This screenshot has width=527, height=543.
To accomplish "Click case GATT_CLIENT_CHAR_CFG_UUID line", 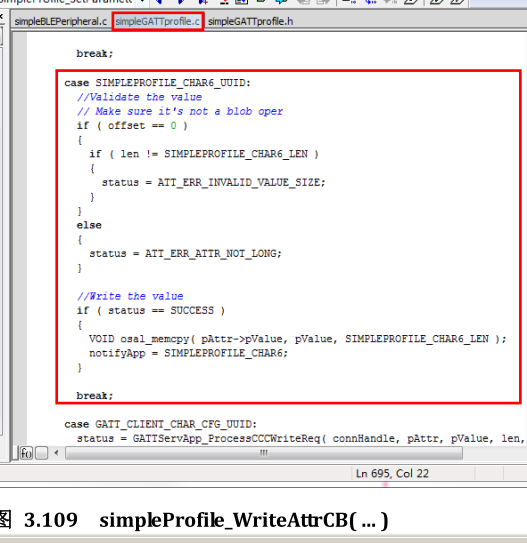I will tap(160, 425).
